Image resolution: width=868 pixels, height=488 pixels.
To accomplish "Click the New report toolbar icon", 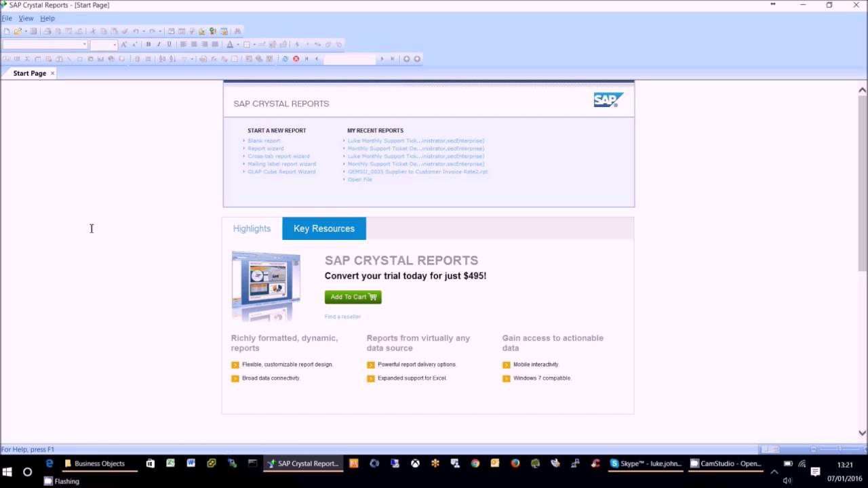I will [7, 31].
